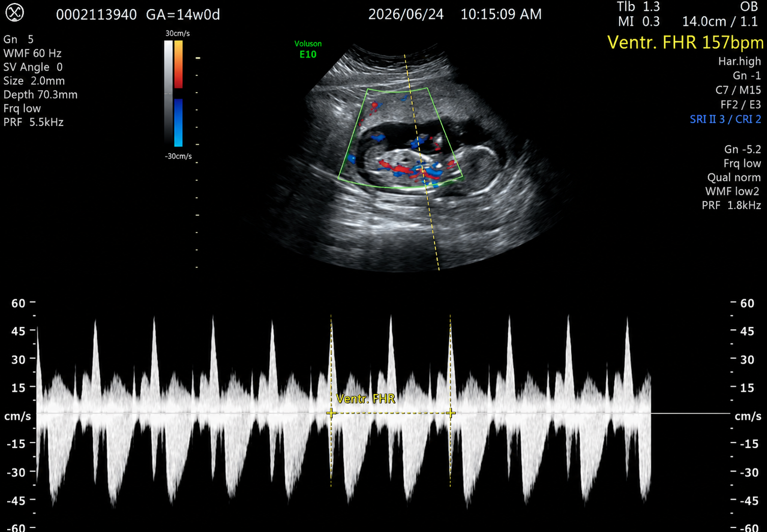Image resolution: width=767 pixels, height=532 pixels.
Task: Click the MI 0.3 mechanical index value
Action: point(639,21)
